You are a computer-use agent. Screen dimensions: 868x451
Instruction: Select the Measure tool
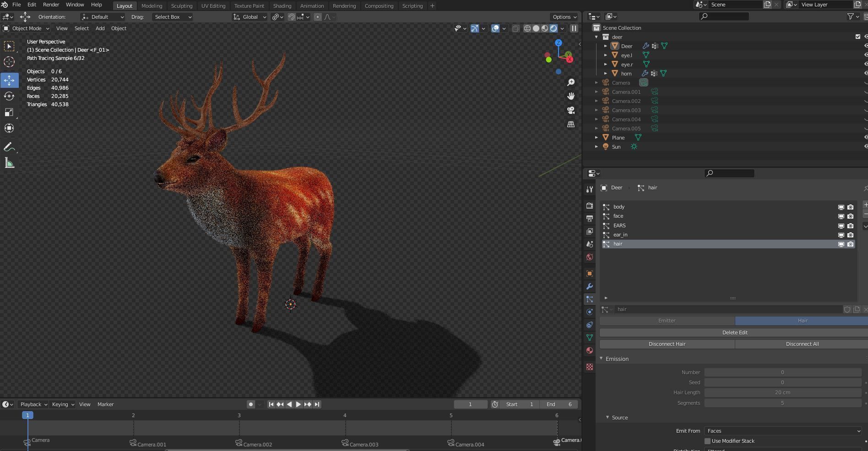[9, 163]
